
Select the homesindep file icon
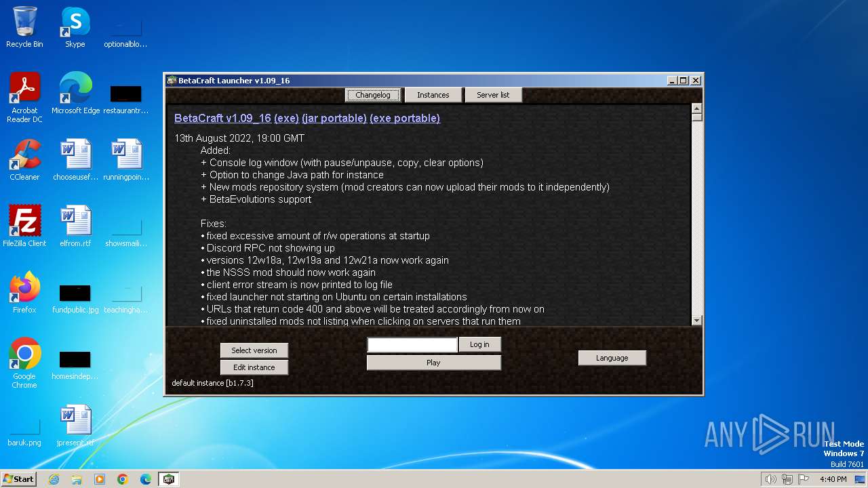[75, 365]
